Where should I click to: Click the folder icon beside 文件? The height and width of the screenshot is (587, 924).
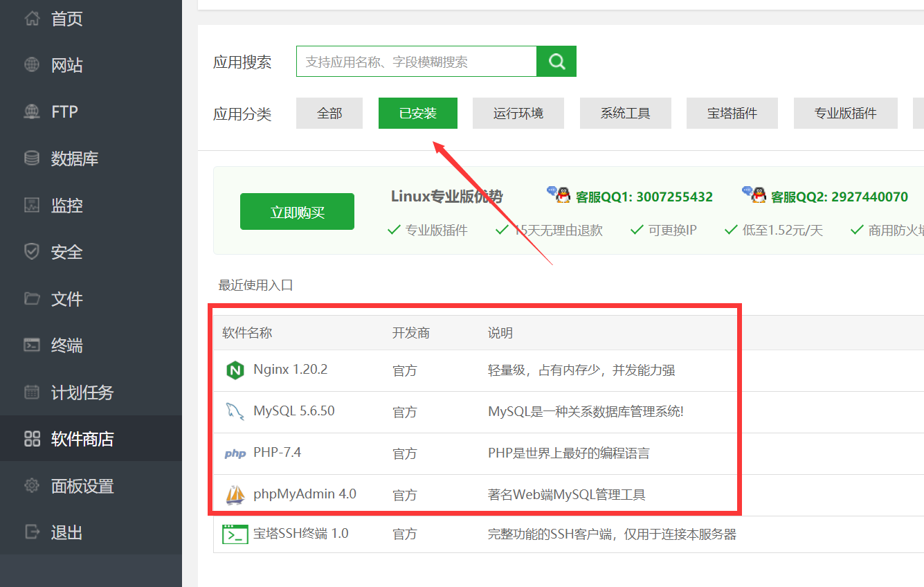click(32, 298)
